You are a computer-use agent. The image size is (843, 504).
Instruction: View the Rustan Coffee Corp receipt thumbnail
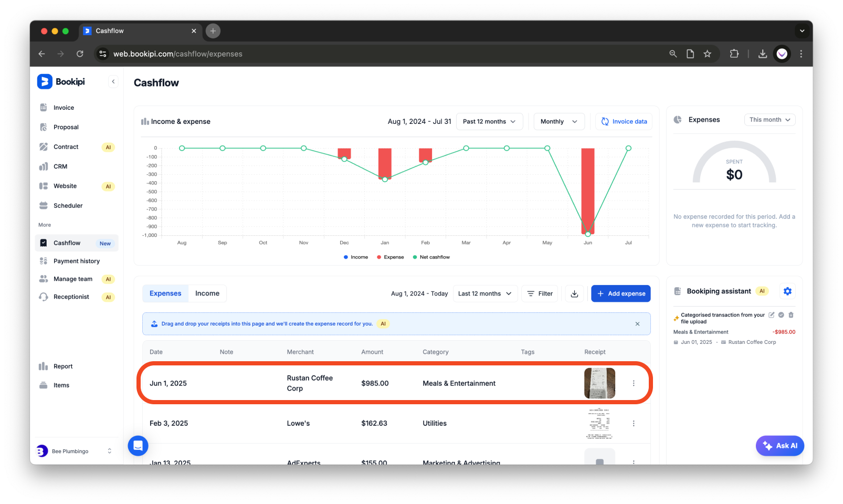click(x=599, y=383)
